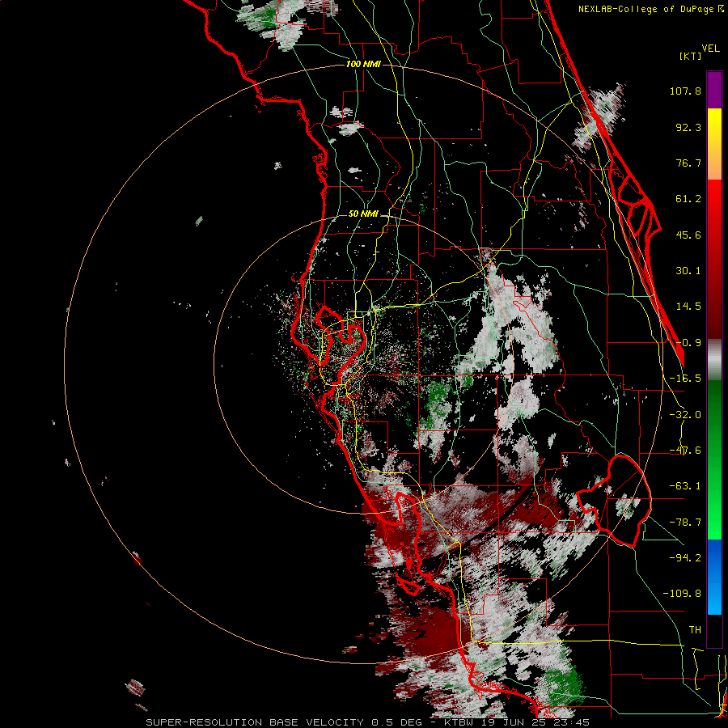Click the 61.2 velocity scale value
This screenshot has width=728, height=728.
click(x=688, y=199)
